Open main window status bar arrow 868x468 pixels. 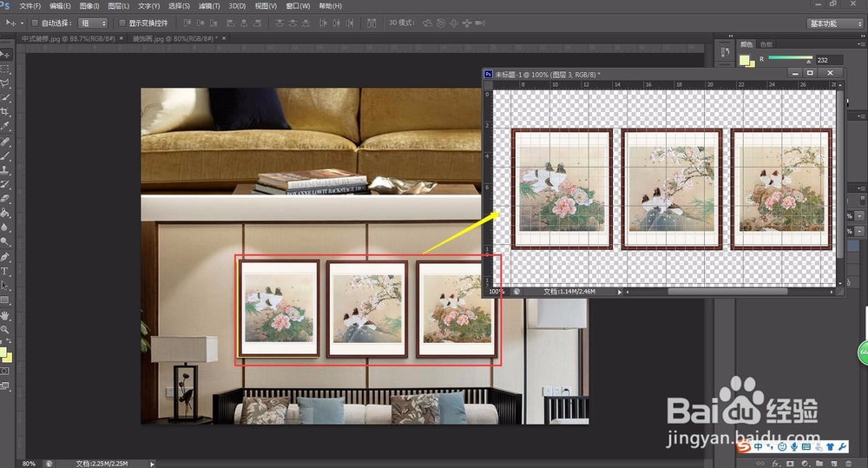tap(152, 465)
